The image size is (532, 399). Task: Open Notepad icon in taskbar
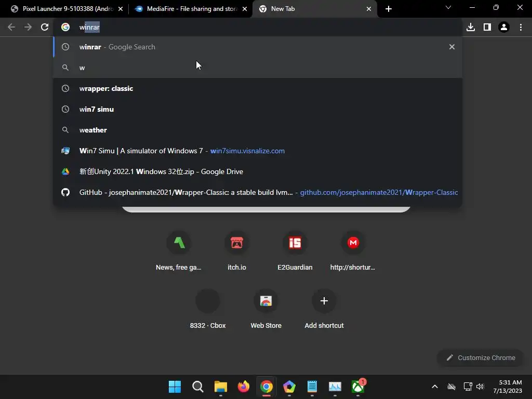tap(312, 387)
